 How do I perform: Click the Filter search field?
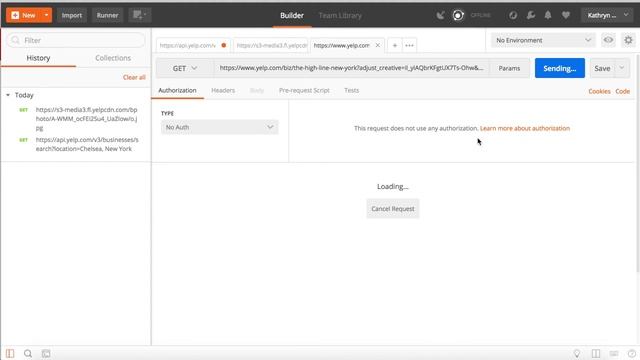pos(76,40)
